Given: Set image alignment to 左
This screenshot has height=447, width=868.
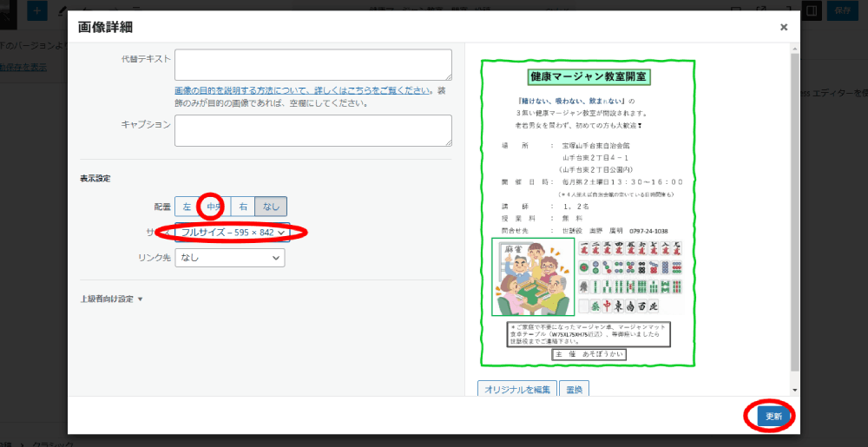Looking at the screenshot, I should coord(187,207).
